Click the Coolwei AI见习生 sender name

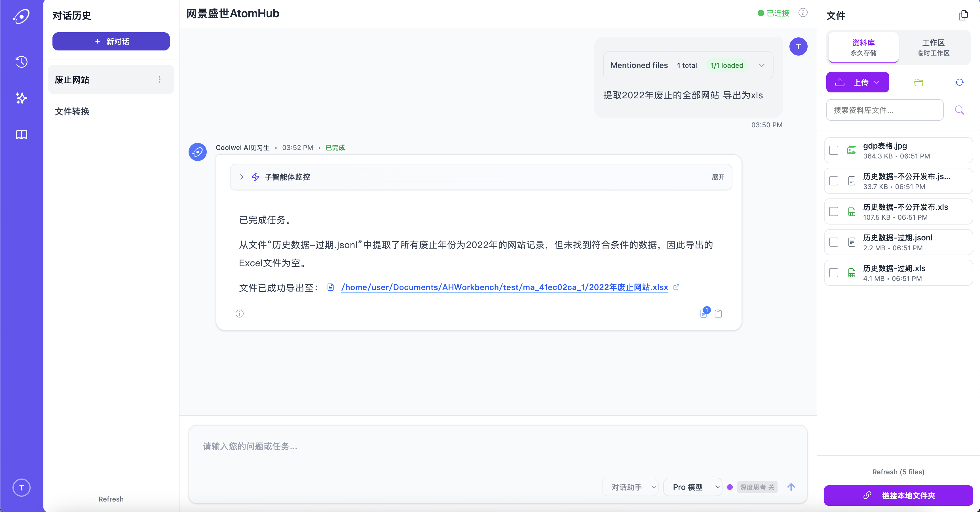coord(242,148)
